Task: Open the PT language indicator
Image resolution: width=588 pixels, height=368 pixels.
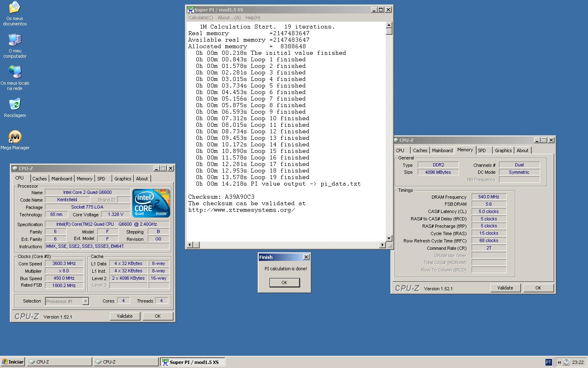Action: coord(548,362)
